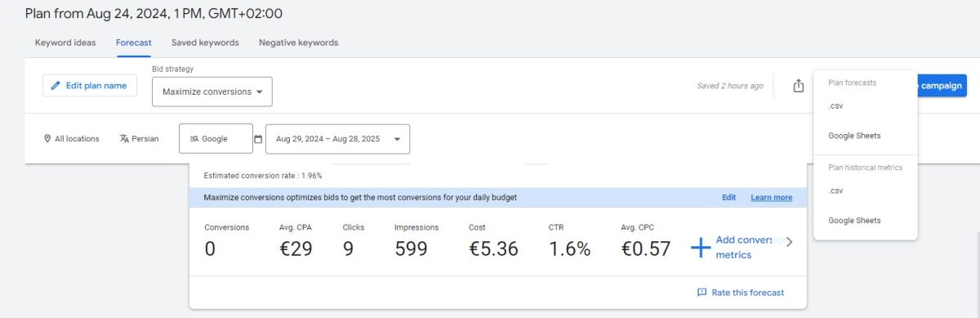Click Rate this forecast link
980x318 pixels.
tap(748, 293)
